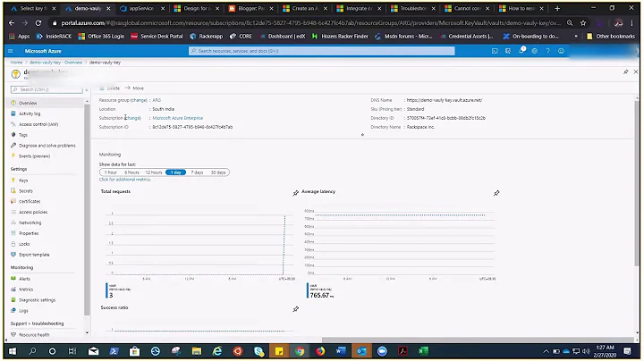Bookmark this page with the star
Image resolution: width=644 pixels, height=361 pixels.
pyautogui.click(x=583, y=23)
